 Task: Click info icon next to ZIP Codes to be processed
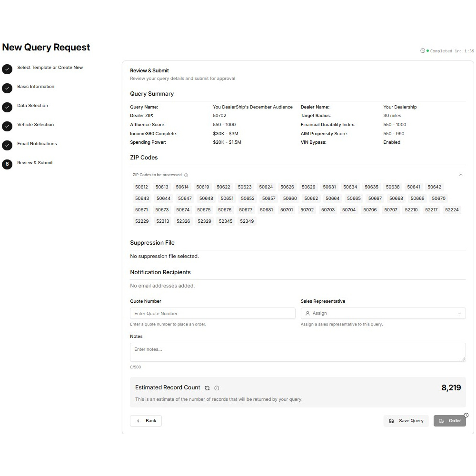pos(186,175)
